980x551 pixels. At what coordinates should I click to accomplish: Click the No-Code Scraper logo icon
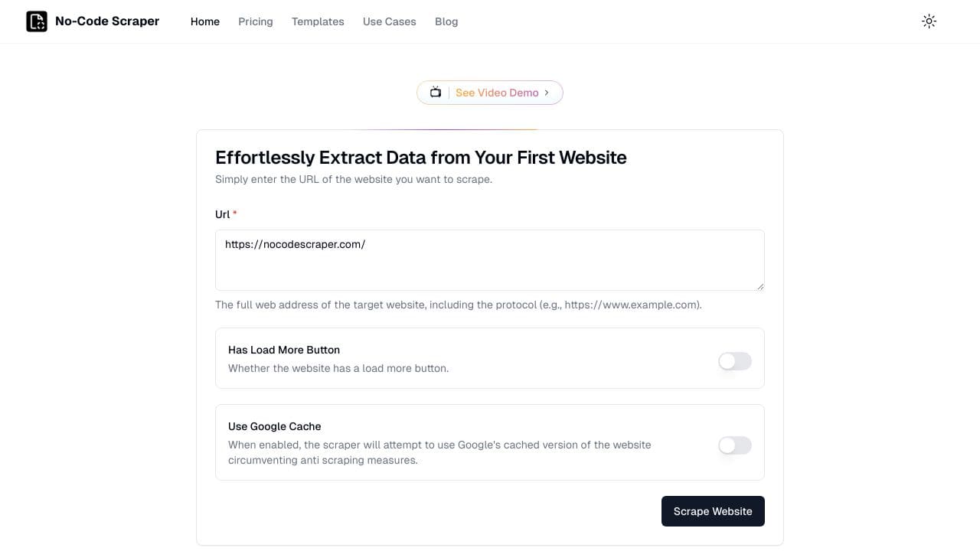pyautogui.click(x=37, y=21)
